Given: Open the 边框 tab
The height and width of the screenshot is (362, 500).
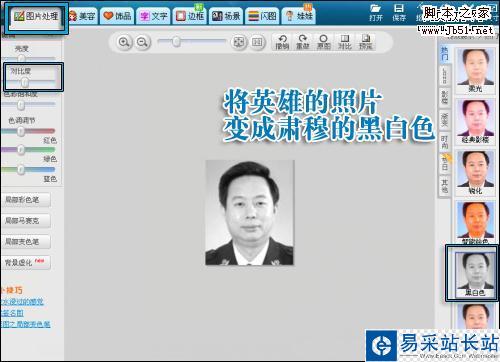Looking at the screenshot, I should 189,16.
